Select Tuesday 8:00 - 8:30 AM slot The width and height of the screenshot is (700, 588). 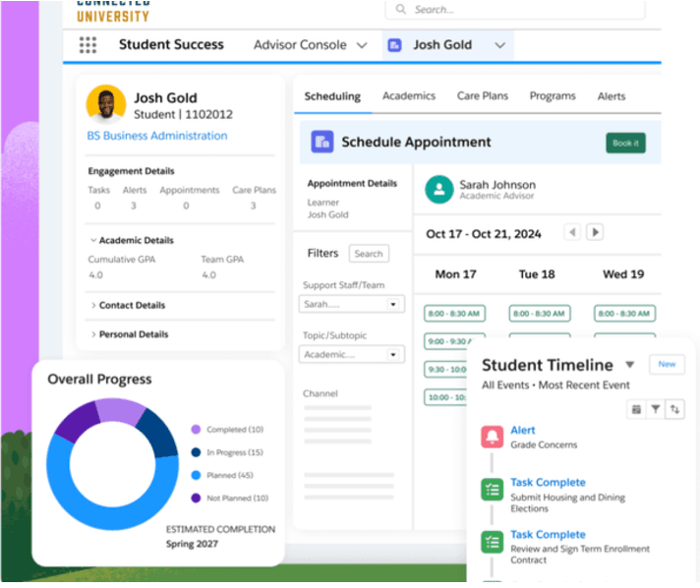point(540,314)
